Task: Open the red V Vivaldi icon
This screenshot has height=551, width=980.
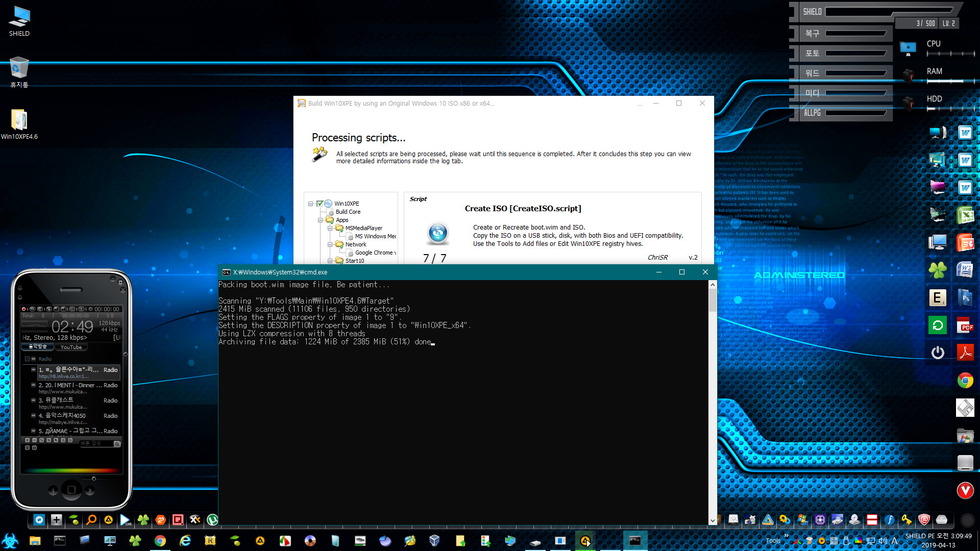Action: [x=965, y=491]
